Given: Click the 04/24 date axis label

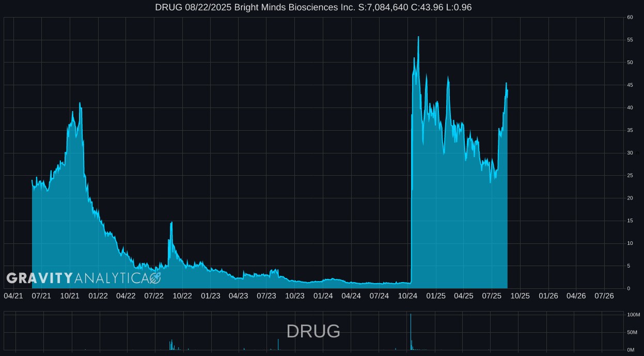Looking at the screenshot, I should click(x=351, y=296).
